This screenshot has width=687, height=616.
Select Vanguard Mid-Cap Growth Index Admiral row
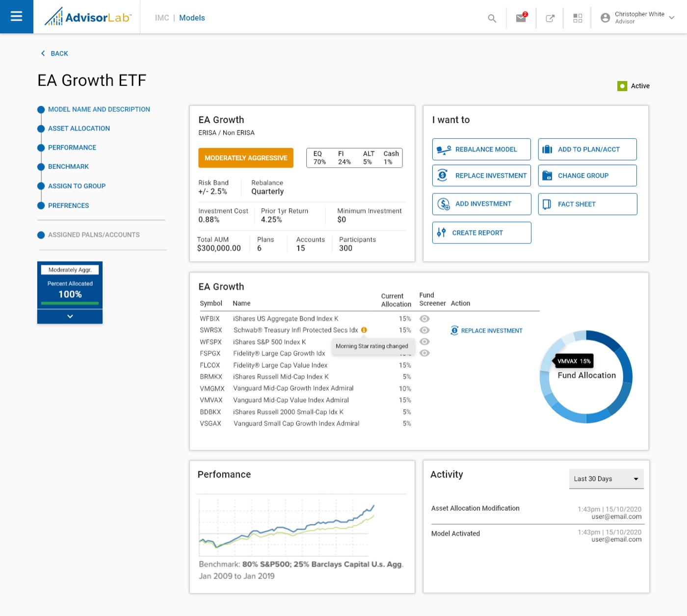point(305,388)
